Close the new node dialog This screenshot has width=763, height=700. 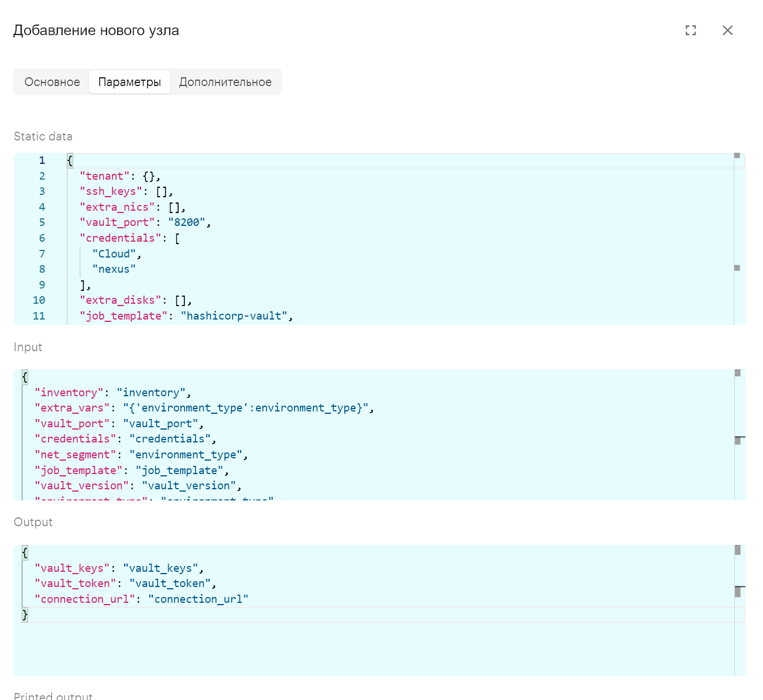(x=727, y=30)
